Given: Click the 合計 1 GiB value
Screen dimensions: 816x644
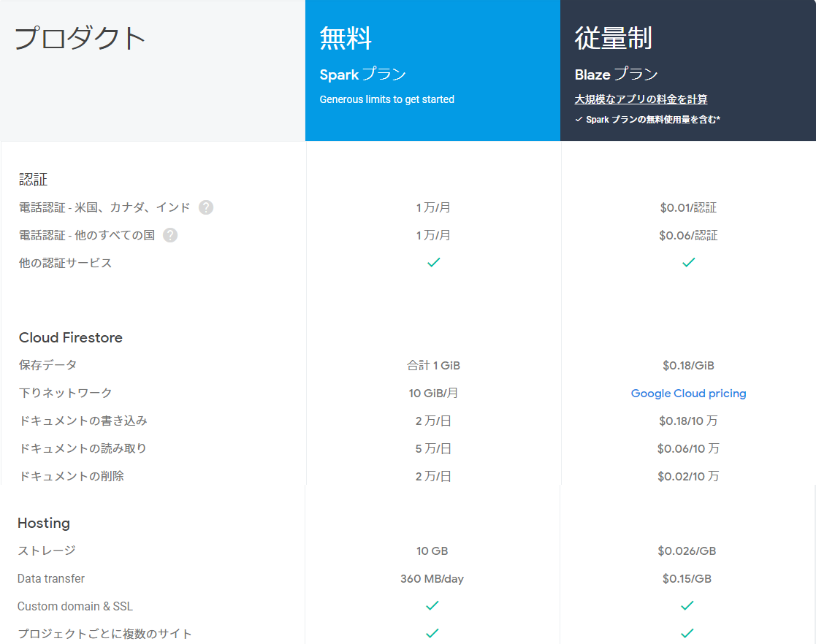Looking at the screenshot, I should 433,365.
